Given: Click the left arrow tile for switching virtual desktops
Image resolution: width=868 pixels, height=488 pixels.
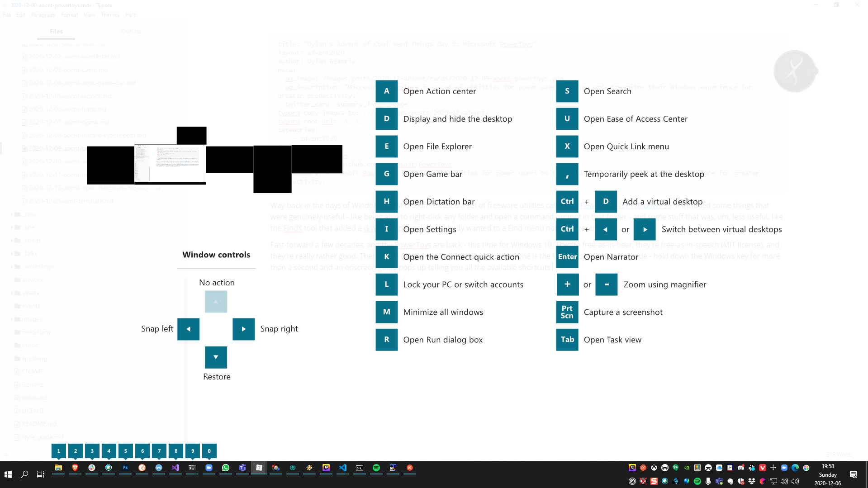Looking at the screenshot, I should 606,229.
